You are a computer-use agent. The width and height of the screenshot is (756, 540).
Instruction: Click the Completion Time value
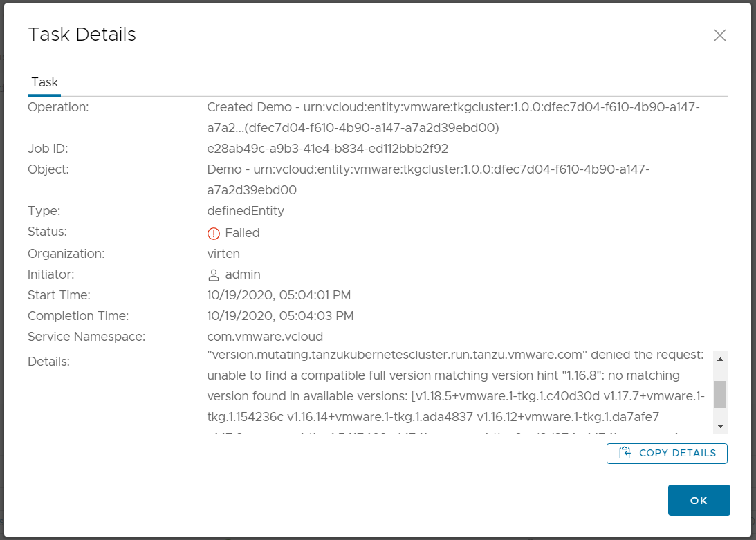pos(280,316)
